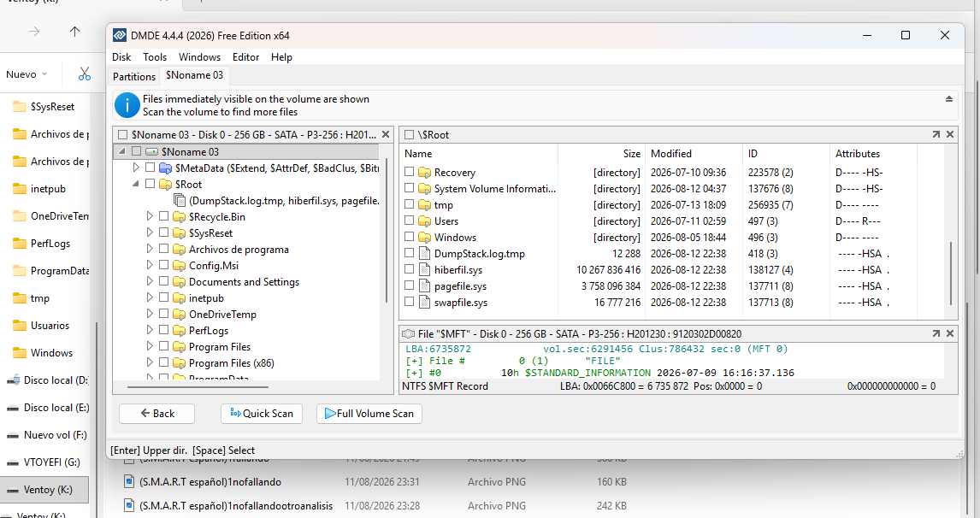The height and width of the screenshot is (518, 980).
Task: Click the Windows folder icon in file list
Action: [424, 238]
